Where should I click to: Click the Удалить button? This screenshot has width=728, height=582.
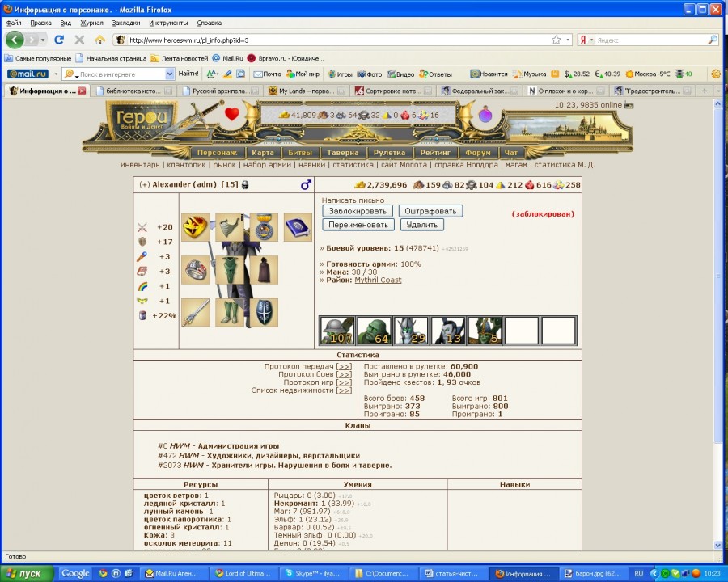(x=422, y=225)
